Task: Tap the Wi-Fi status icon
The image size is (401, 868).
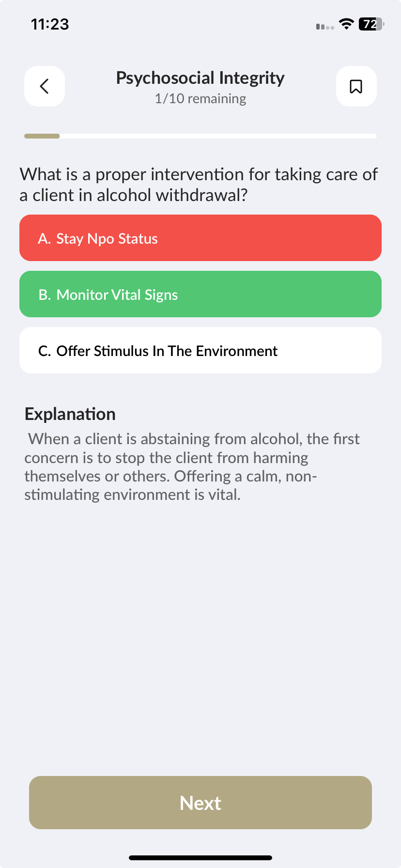Action: point(346,24)
